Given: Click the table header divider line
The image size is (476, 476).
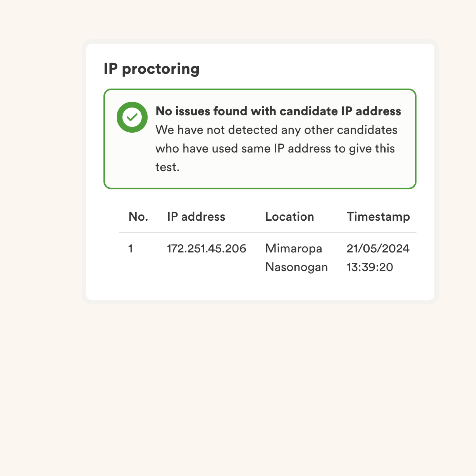Looking at the screenshot, I should click(268, 232).
